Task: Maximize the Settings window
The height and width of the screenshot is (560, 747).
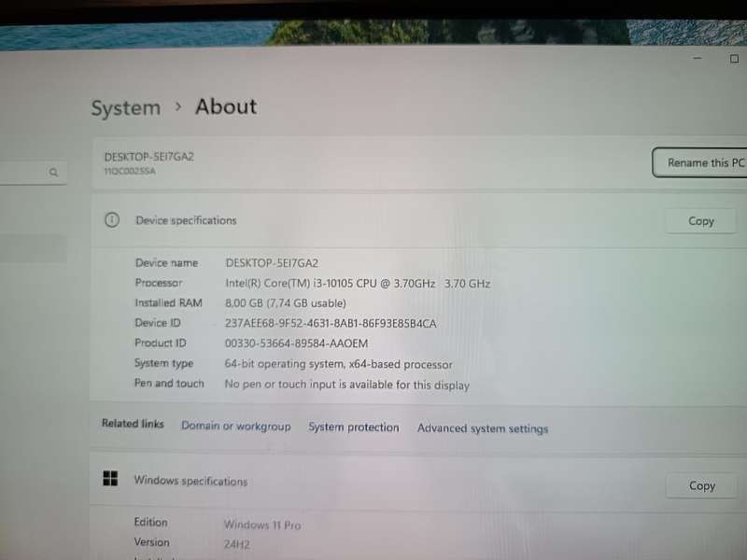Action: click(x=734, y=59)
